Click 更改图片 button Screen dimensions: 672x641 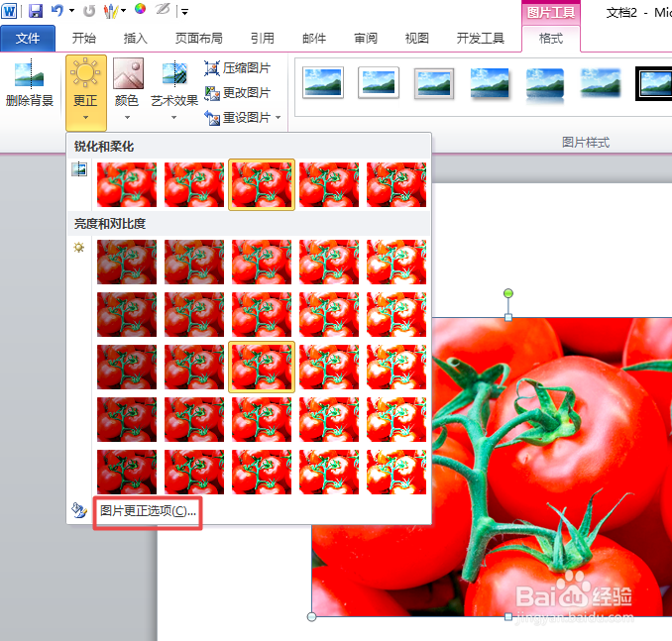click(x=238, y=92)
